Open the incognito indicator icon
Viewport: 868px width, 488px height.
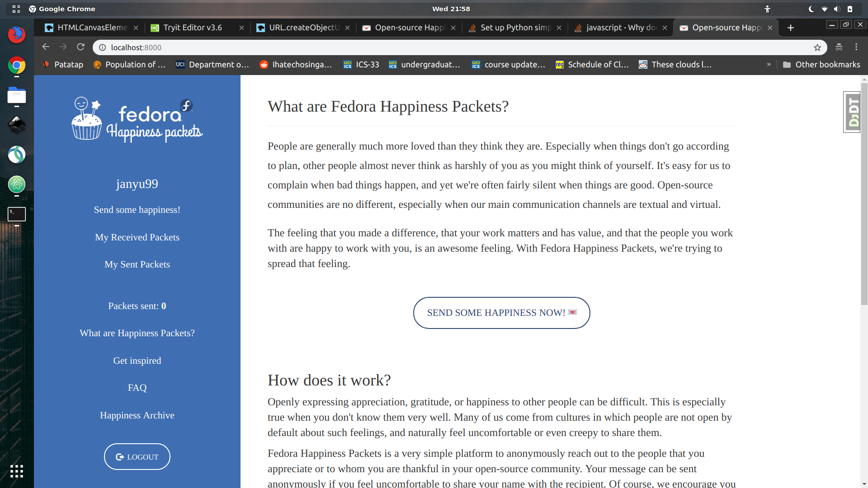coord(839,47)
